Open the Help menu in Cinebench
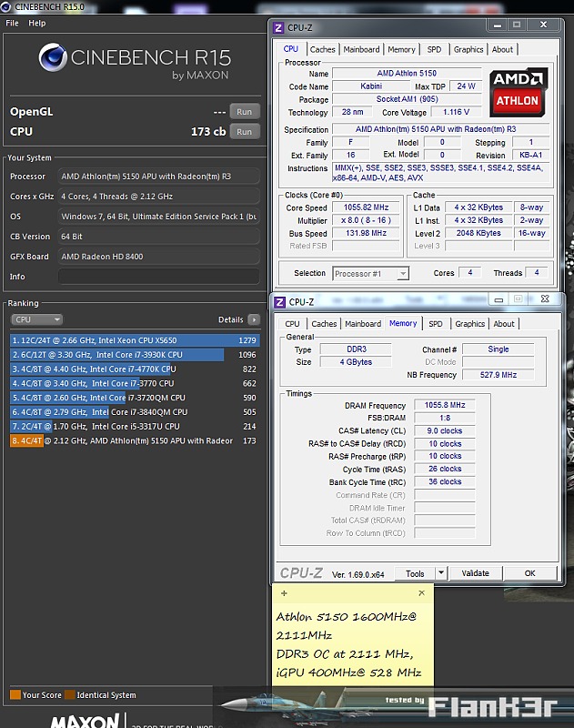 tap(36, 23)
